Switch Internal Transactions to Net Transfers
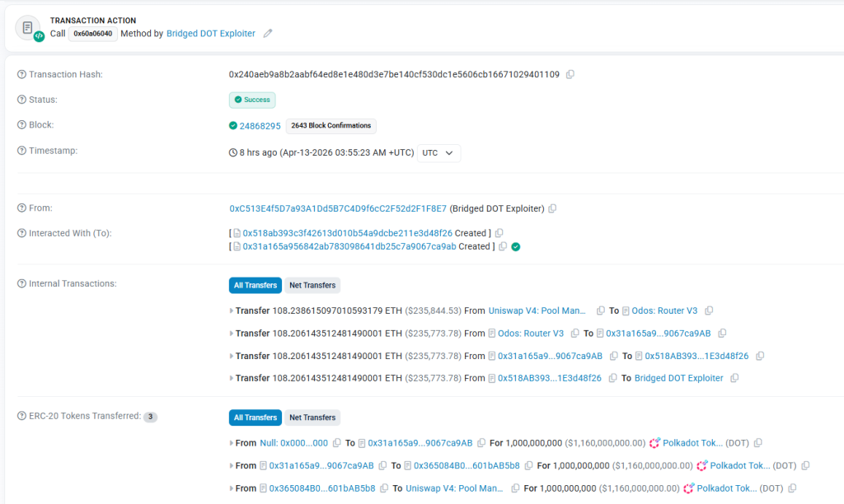The image size is (844, 504). coord(312,286)
